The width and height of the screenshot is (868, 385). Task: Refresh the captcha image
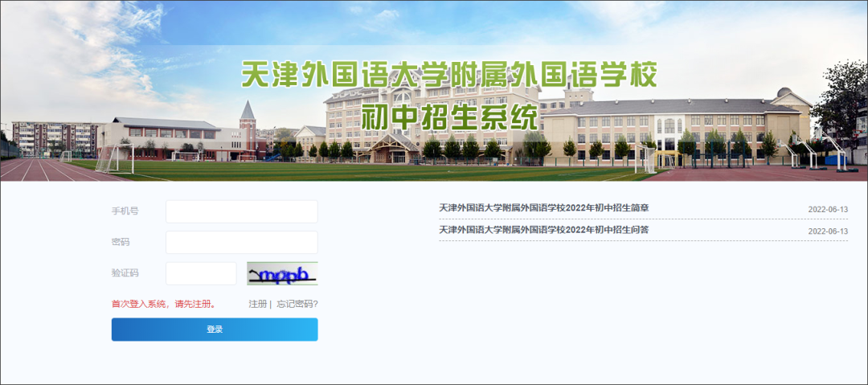282,273
